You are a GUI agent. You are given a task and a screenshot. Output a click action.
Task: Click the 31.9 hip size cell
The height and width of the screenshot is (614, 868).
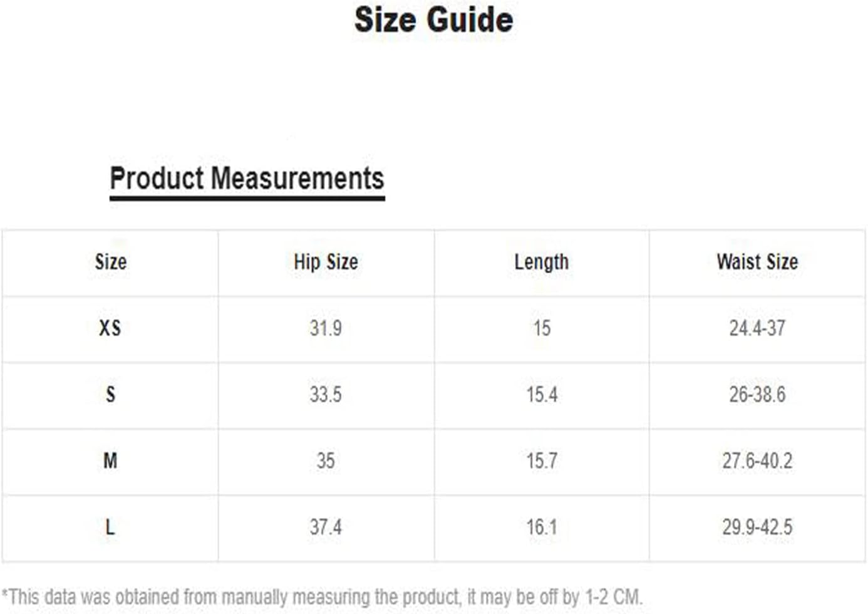pyautogui.click(x=326, y=328)
